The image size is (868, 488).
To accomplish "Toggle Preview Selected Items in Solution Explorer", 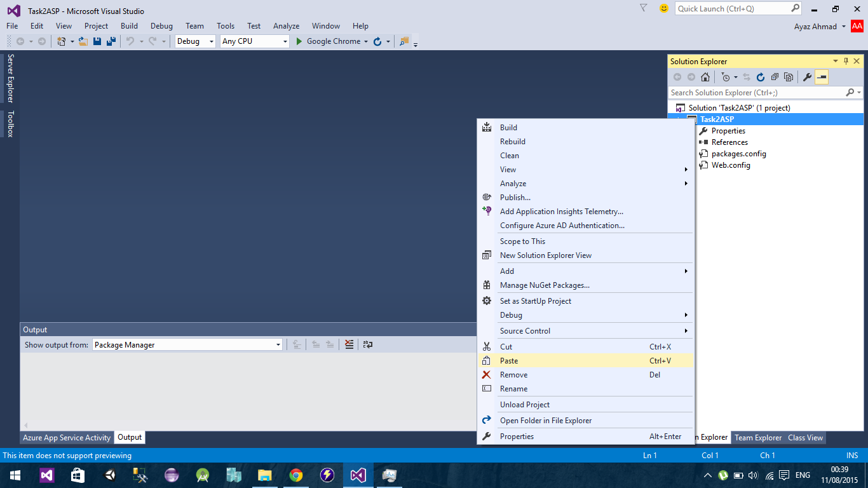I will [822, 78].
